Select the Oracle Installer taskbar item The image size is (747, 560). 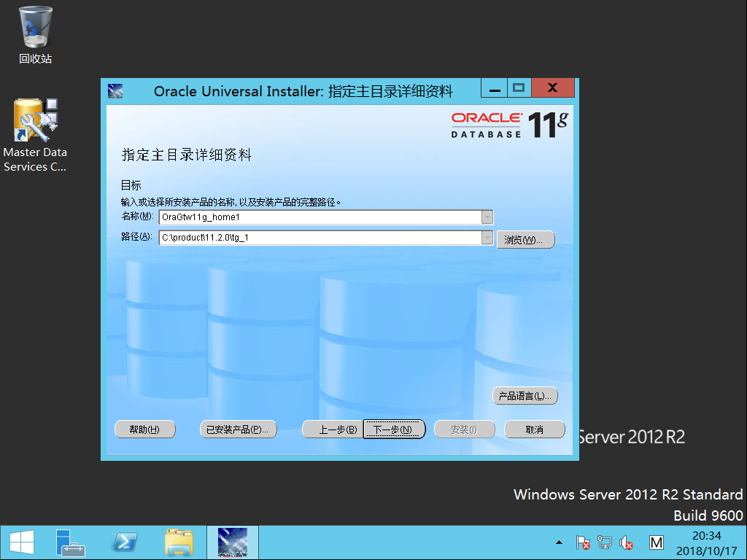[233, 542]
